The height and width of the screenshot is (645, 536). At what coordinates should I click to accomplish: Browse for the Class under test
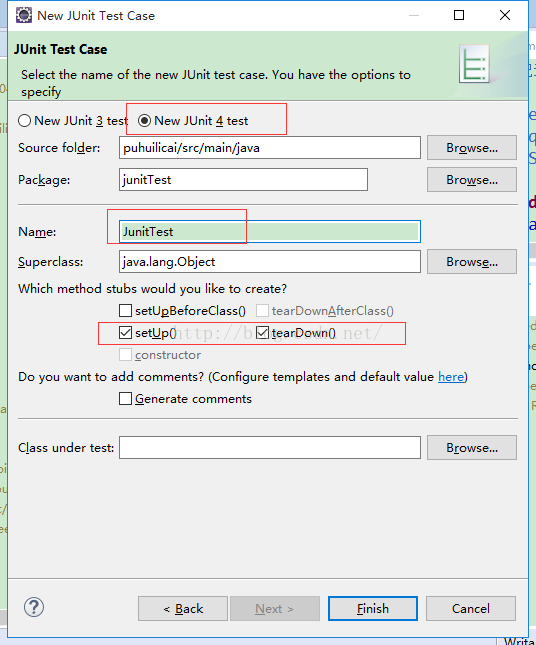click(472, 448)
